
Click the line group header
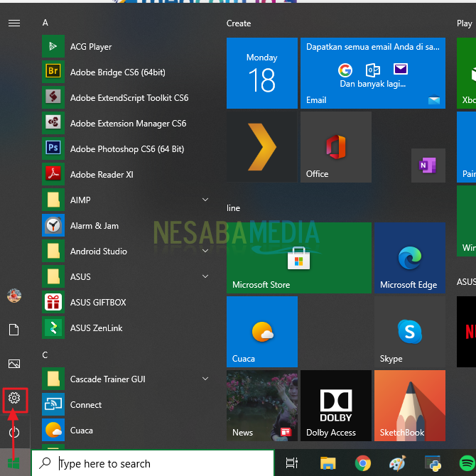[x=233, y=208]
